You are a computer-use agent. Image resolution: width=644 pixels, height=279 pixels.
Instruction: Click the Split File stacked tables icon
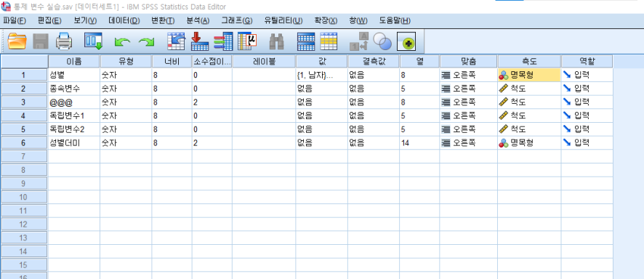[305, 41]
